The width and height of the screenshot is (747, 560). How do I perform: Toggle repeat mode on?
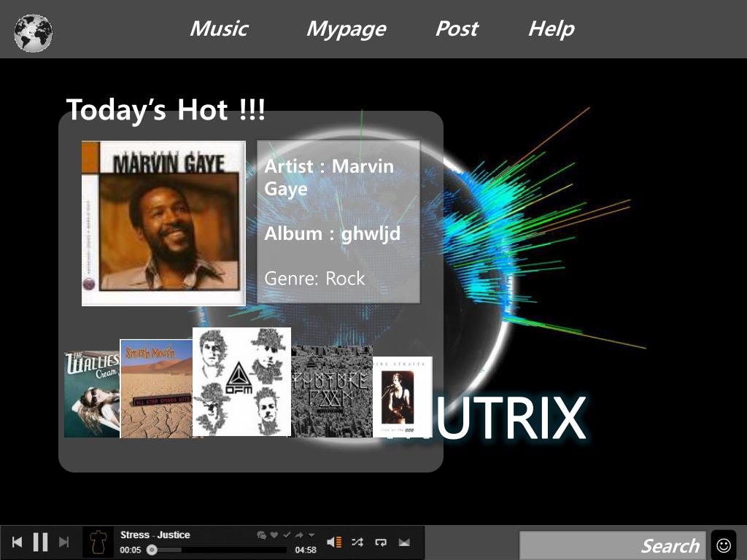380,542
